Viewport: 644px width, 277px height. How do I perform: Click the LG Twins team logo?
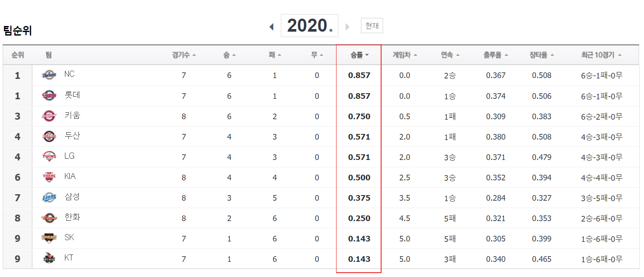click(49, 157)
